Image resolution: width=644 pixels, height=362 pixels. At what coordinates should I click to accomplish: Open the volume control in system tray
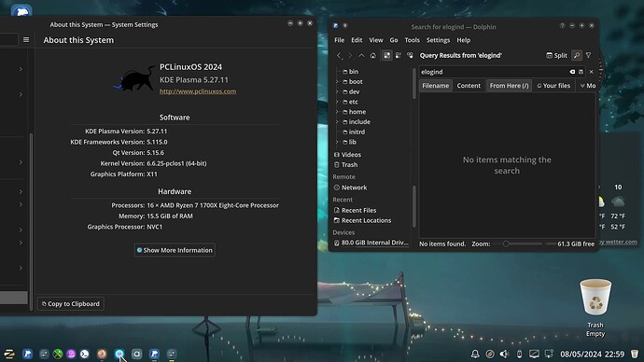pyautogui.click(x=504, y=354)
